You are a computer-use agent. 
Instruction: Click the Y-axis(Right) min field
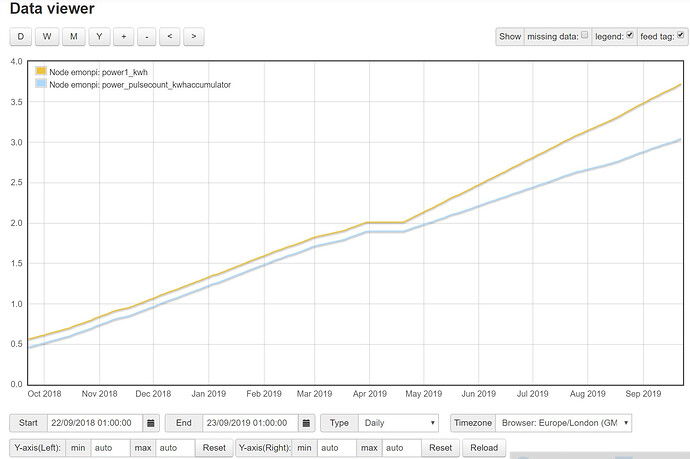[x=337, y=448]
